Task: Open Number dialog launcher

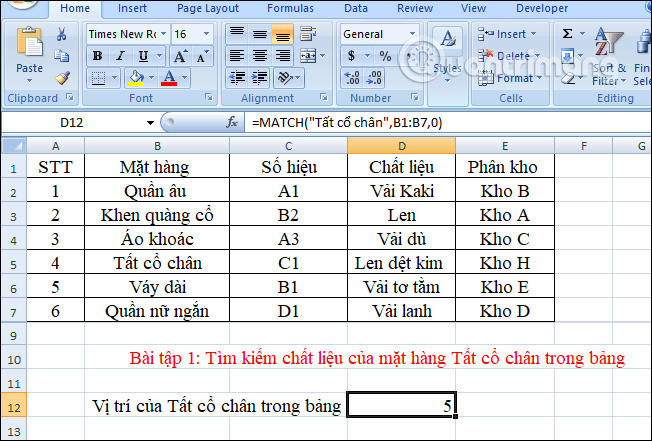Action: pos(415,97)
